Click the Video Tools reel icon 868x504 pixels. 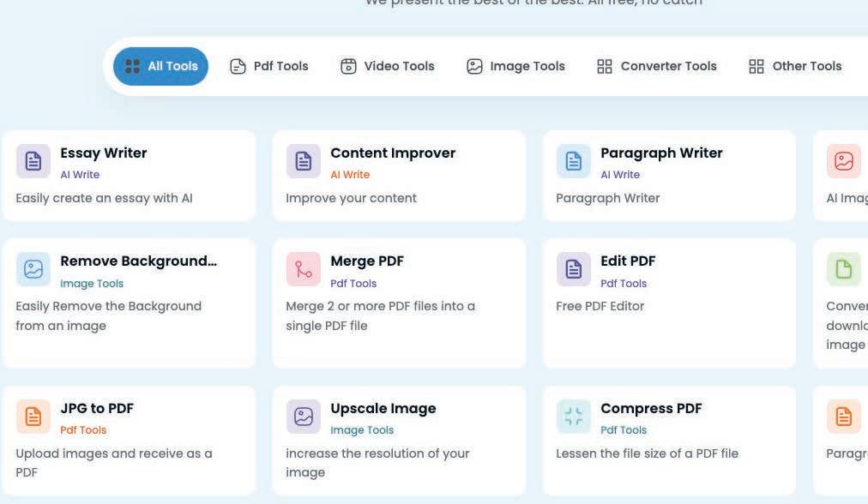(x=348, y=66)
